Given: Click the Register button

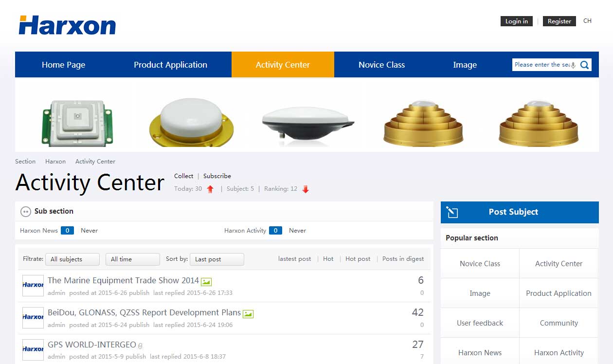Looking at the screenshot, I should coord(559,21).
